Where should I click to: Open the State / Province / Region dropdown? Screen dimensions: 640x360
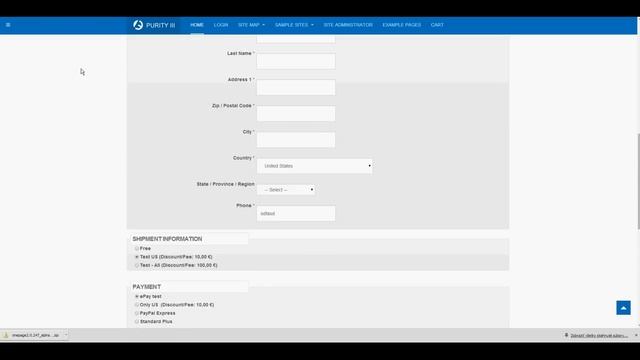(x=286, y=190)
